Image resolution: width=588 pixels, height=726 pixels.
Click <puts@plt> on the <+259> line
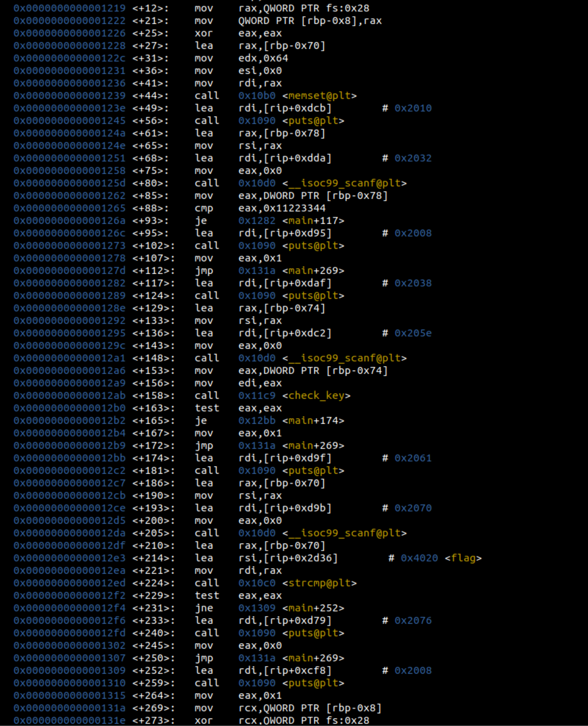point(313,683)
